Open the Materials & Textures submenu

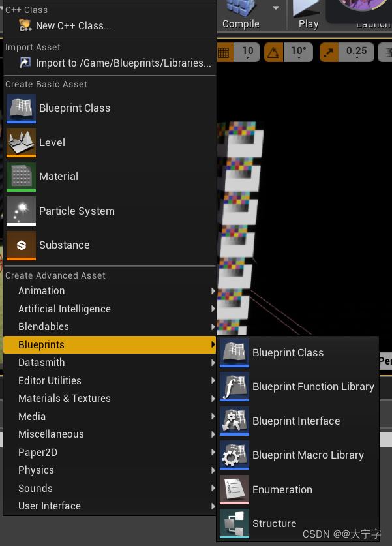[110, 399]
